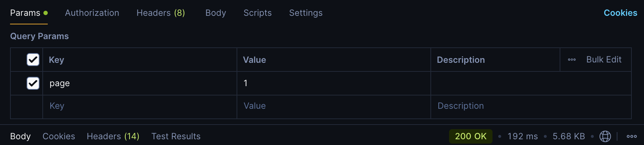This screenshot has width=644, height=145.
Task: Select the request Body tab
Action: (216, 13)
